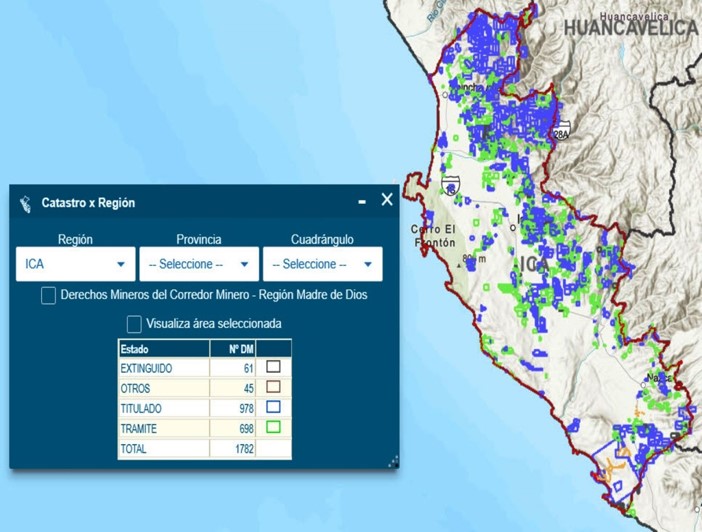Close the Catastro x Región panel
The image size is (702, 532).
387,200
